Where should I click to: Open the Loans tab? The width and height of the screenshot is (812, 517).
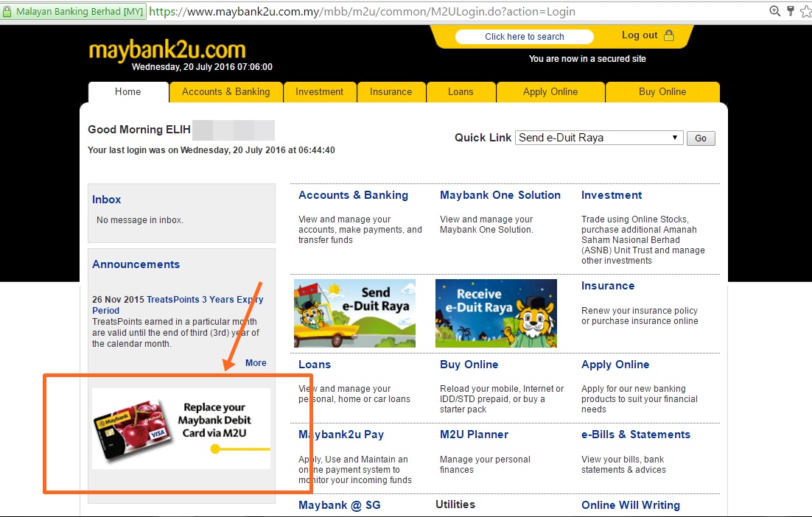461,92
